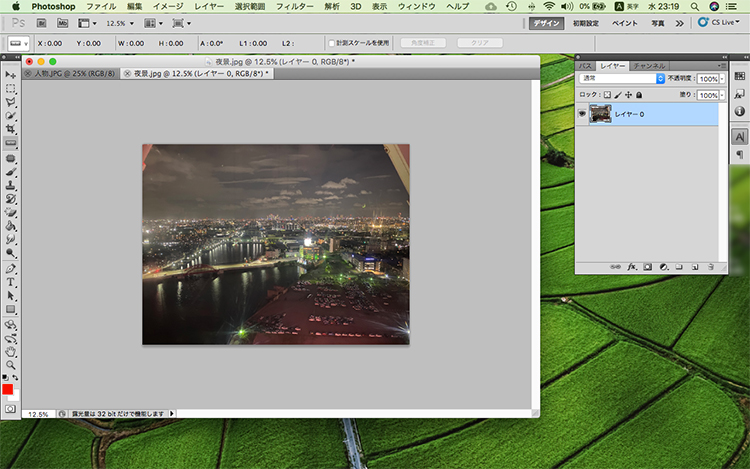Image resolution: width=750 pixels, height=469 pixels.
Task: Toggle lock position
Action: (629, 95)
